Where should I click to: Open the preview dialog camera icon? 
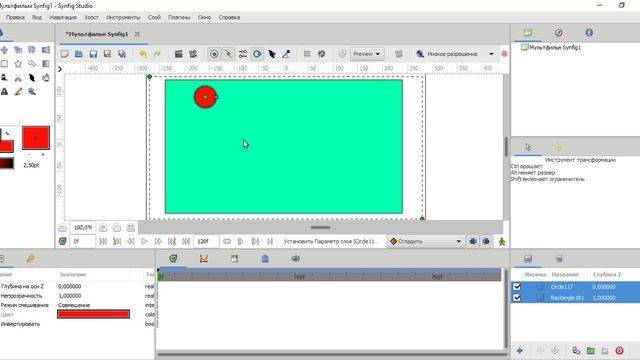pyautogui.click(x=193, y=54)
